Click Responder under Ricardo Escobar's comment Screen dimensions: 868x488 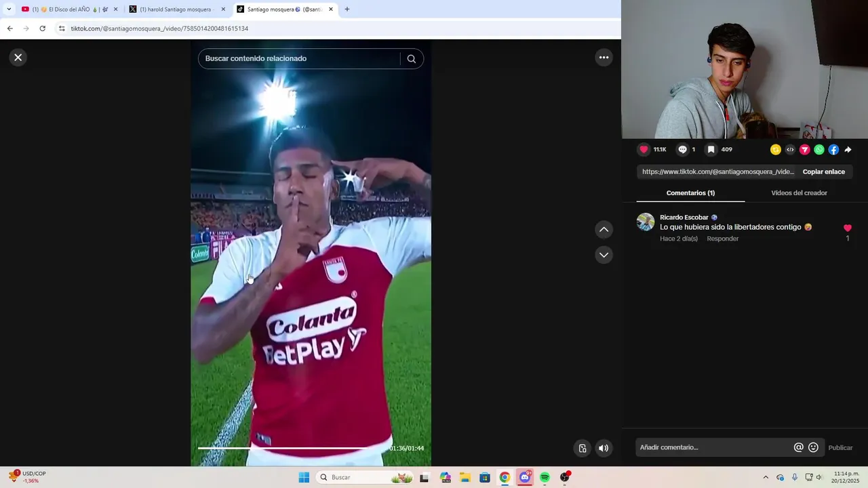pyautogui.click(x=722, y=239)
